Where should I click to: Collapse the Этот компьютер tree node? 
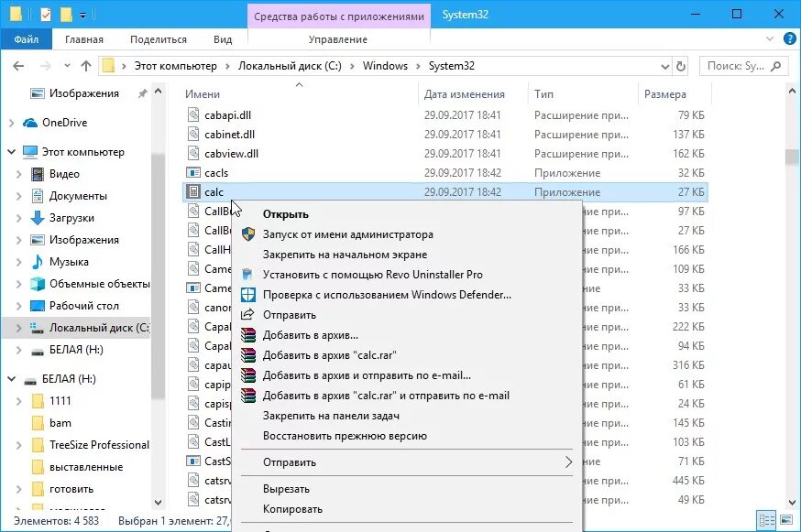11,152
